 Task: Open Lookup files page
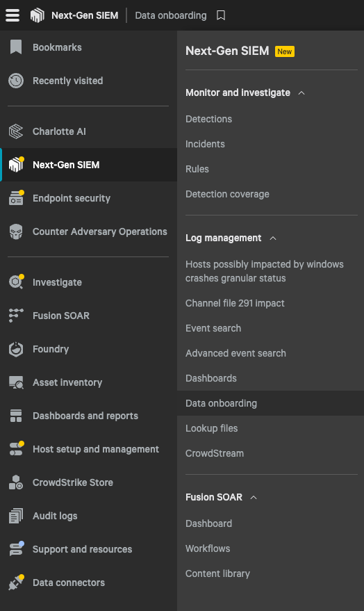[211, 428]
